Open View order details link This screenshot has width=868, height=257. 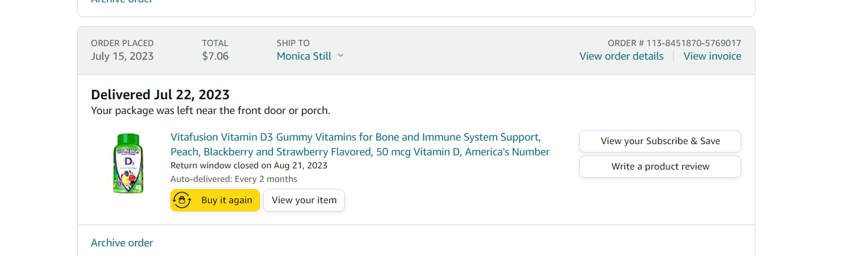[621, 56]
